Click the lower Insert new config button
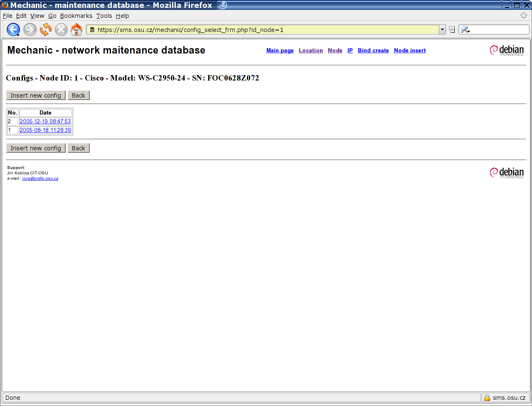Viewport: 532px width, 406px height. point(36,148)
